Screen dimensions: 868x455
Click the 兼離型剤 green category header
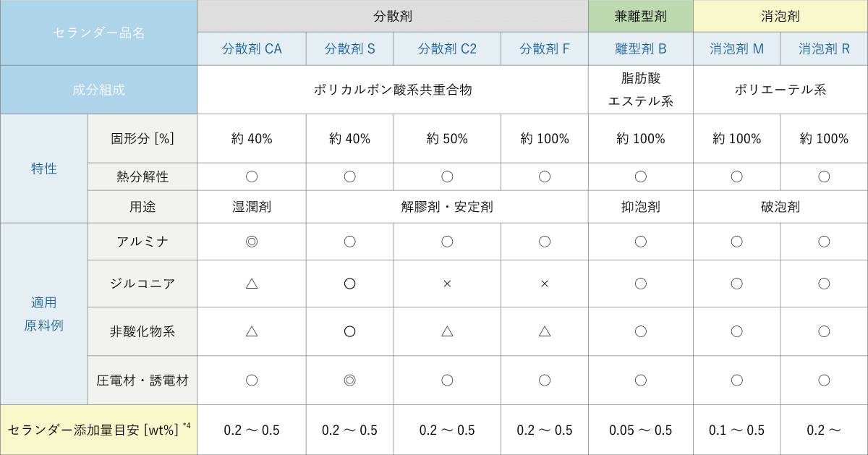tap(640, 15)
